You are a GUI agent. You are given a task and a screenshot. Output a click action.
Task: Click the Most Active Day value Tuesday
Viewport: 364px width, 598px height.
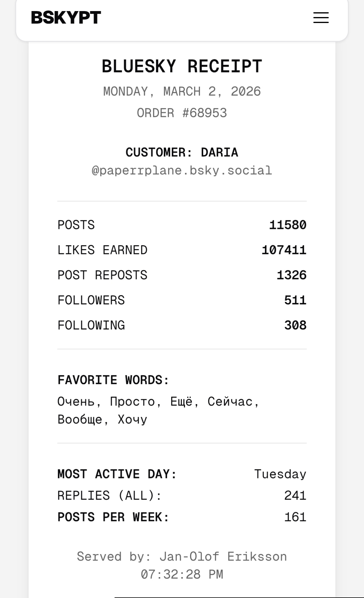click(x=280, y=474)
